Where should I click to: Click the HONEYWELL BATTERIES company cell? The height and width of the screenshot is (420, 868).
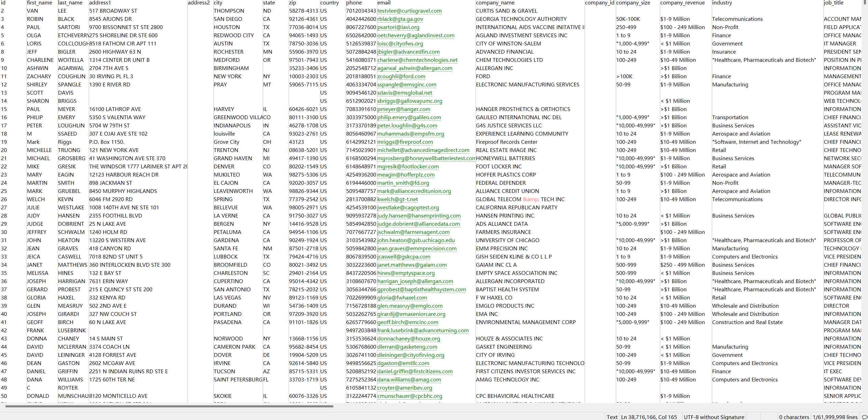[505, 158]
